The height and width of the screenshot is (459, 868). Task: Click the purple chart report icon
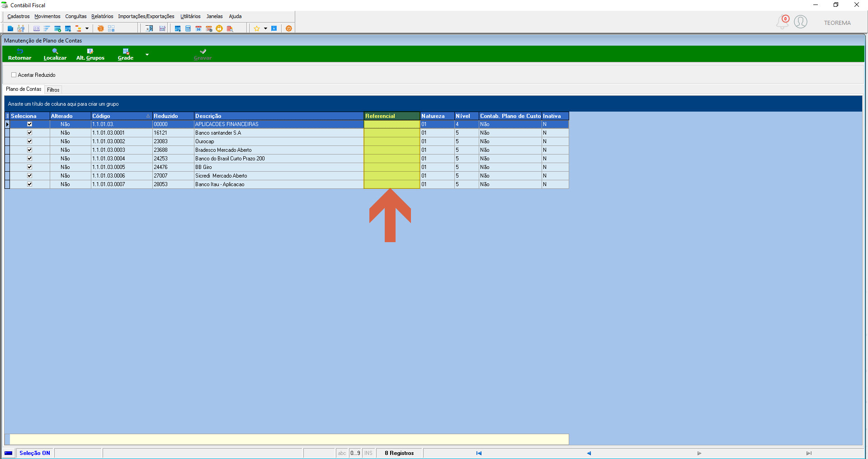[162, 28]
